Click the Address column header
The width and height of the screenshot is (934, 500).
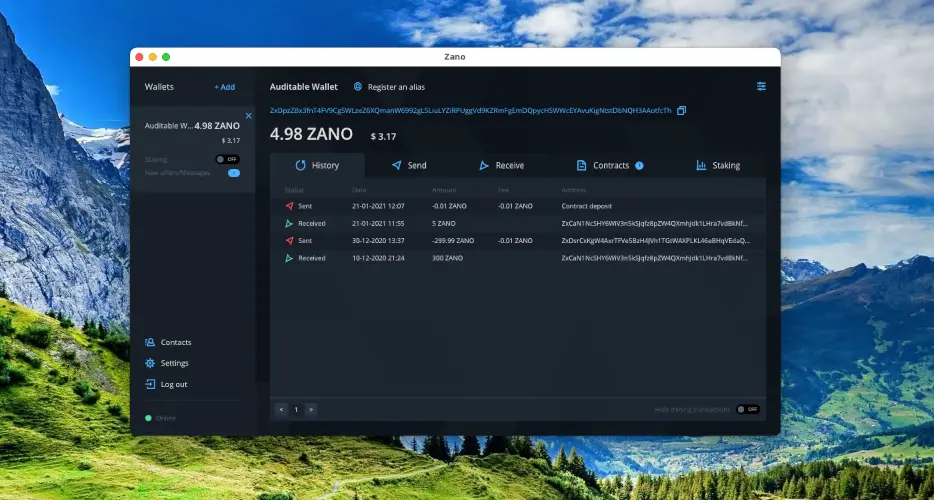click(x=574, y=190)
